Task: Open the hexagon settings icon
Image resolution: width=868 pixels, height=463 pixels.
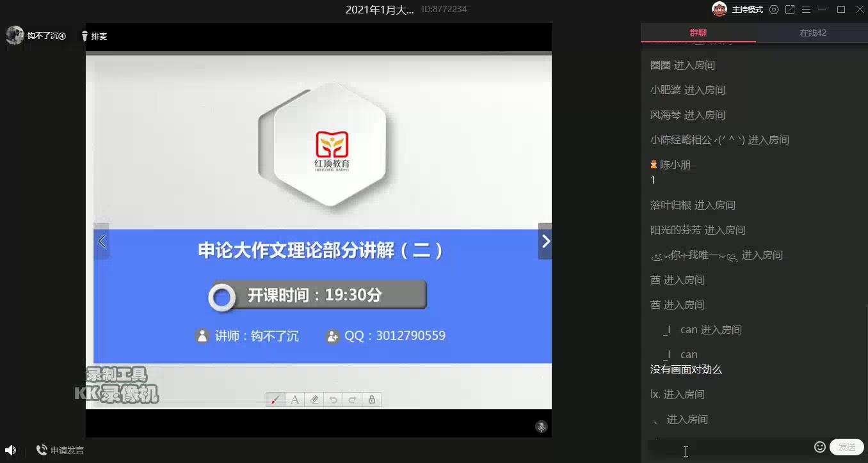Action: [774, 10]
